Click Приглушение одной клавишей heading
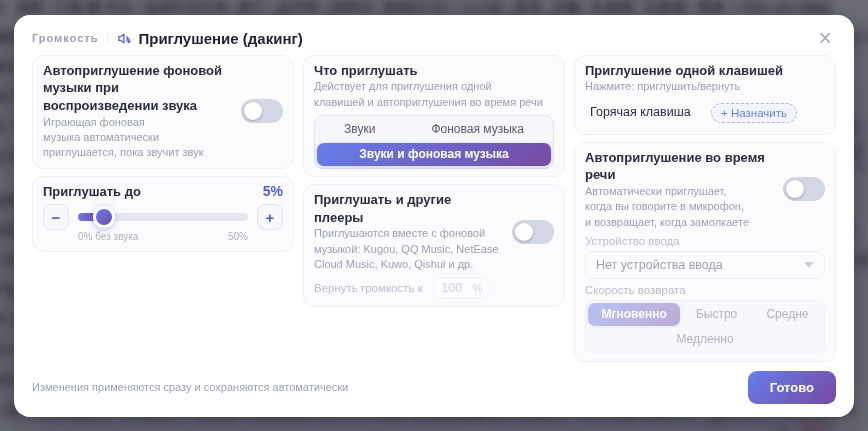The image size is (868, 431). [x=684, y=71]
